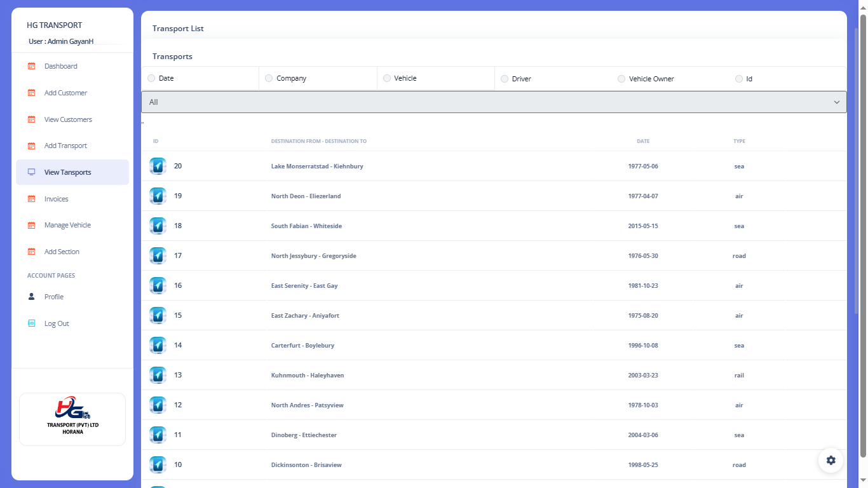
Task: Click date 2015-05-15
Action: [x=643, y=226]
